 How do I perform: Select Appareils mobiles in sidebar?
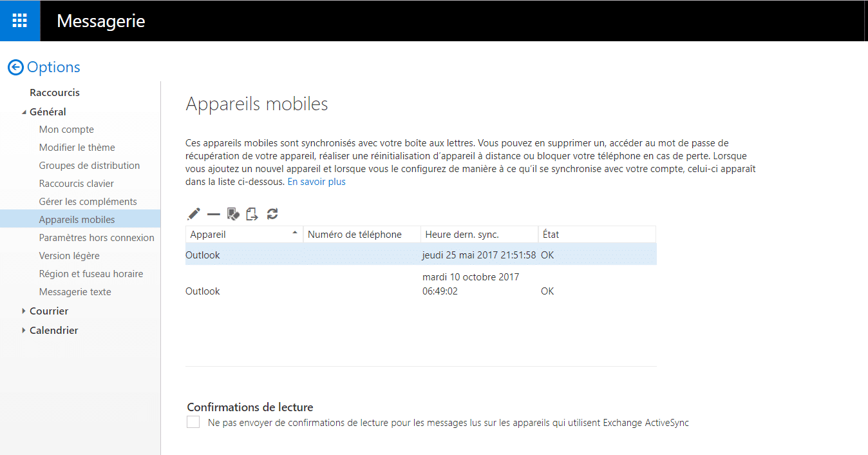click(80, 219)
